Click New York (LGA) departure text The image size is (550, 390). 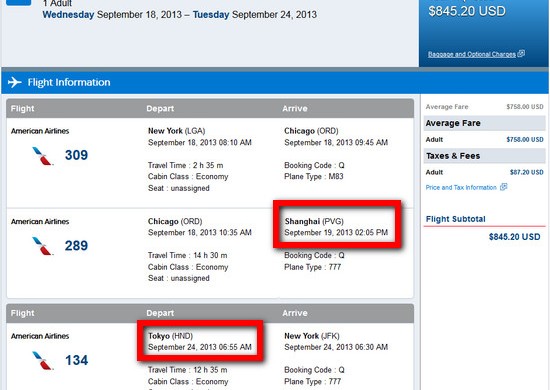pyautogui.click(x=176, y=131)
